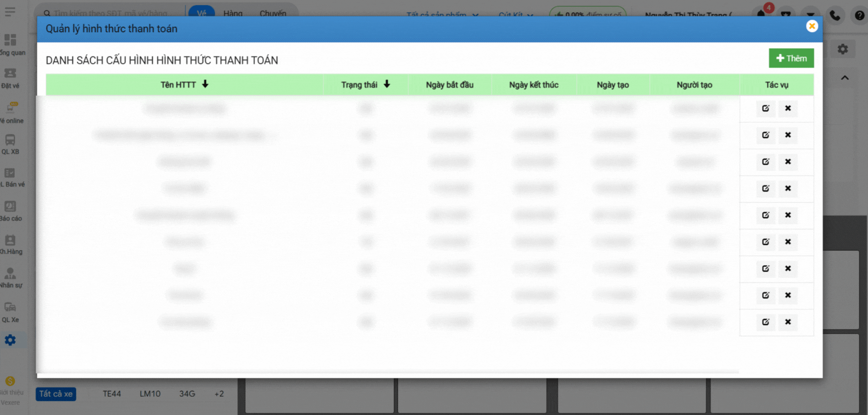The height and width of the screenshot is (415, 868).
Task: Select the Tất cả xe tab
Action: 56,394
